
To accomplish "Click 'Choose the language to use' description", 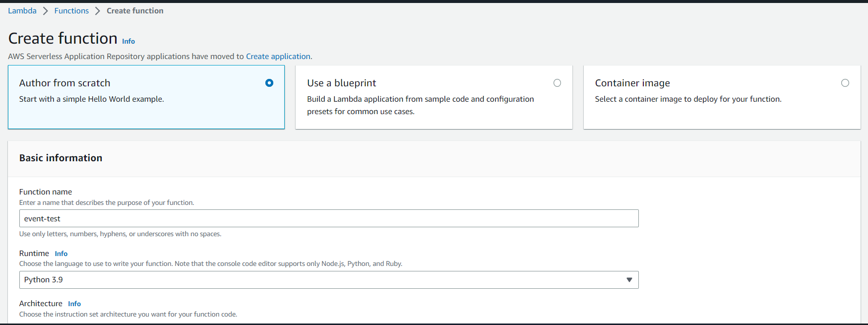I will [x=211, y=264].
